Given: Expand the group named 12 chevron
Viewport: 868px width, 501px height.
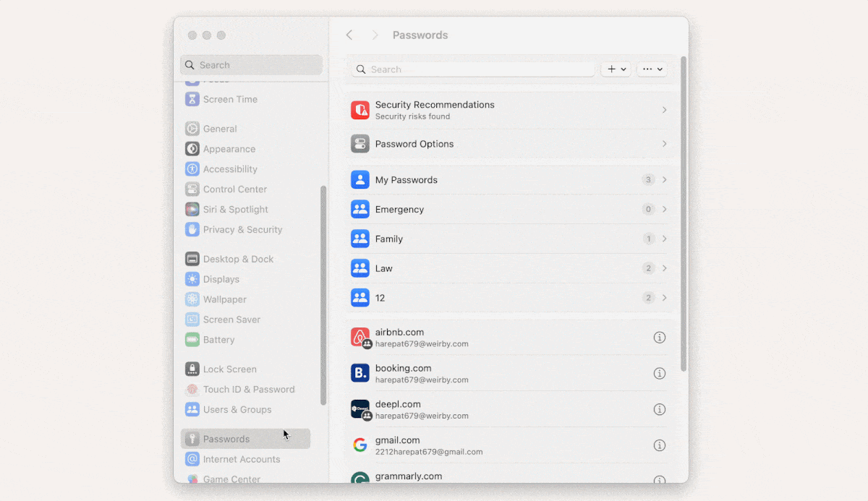Looking at the screenshot, I should (x=665, y=298).
